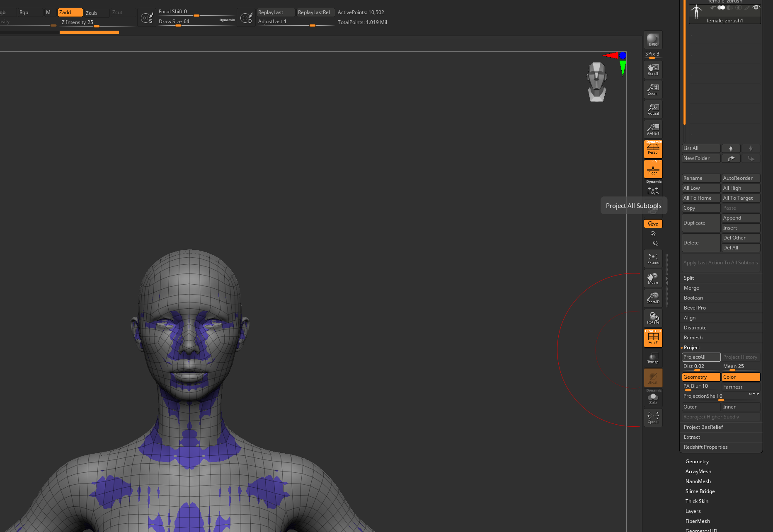Open the Layers palette submenu
This screenshot has height=532, width=773.
click(x=693, y=511)
